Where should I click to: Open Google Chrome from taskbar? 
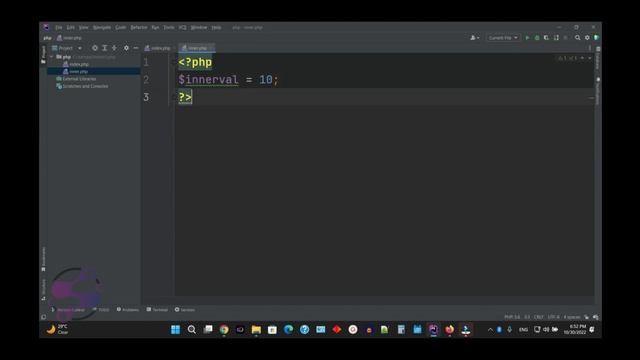pyautogui.click(x=224, y=329)
